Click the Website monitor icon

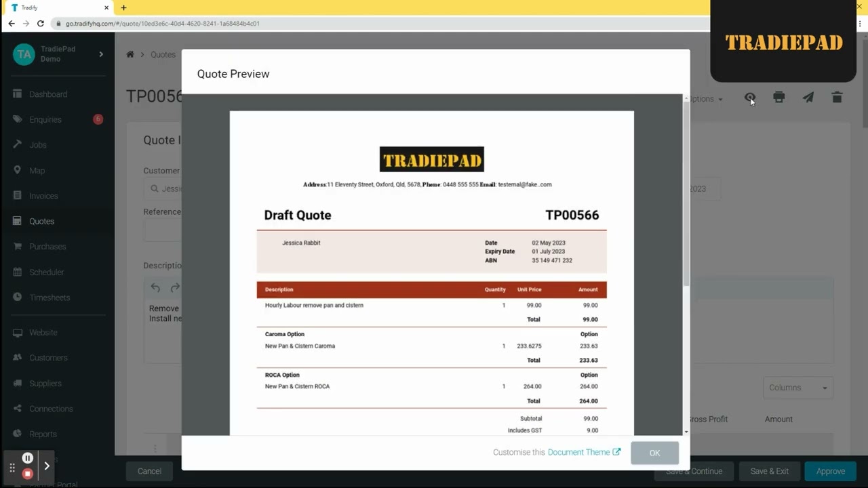coord(18,332)
